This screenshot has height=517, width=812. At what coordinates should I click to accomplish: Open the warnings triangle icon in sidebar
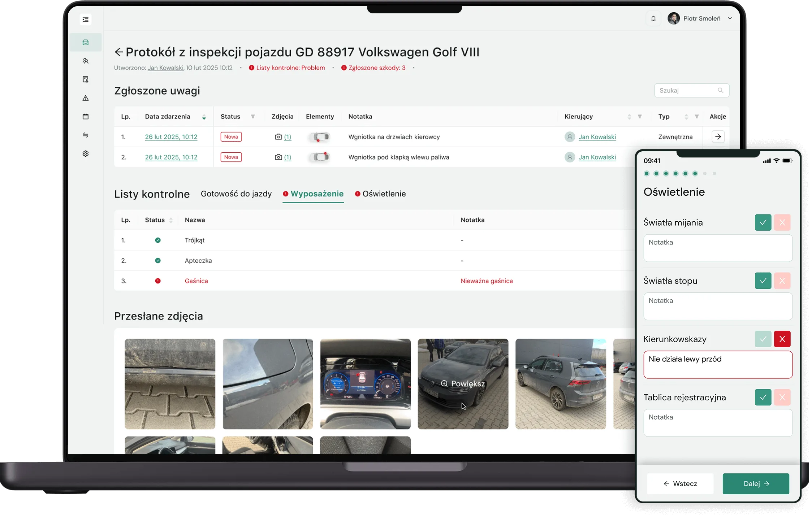[86, 98]
